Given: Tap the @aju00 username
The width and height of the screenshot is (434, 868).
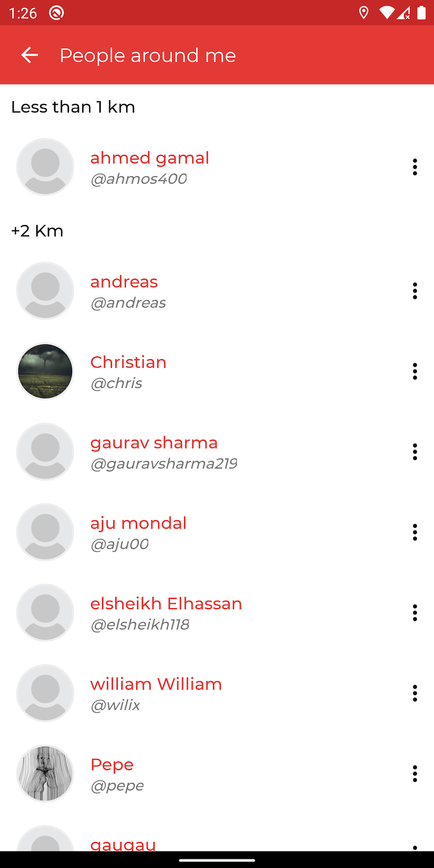Looking at the screenshot, I should (x=120, y=544).
